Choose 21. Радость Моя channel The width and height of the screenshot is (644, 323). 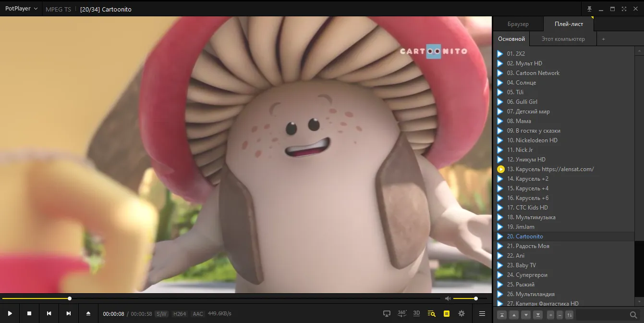(564, 246)
